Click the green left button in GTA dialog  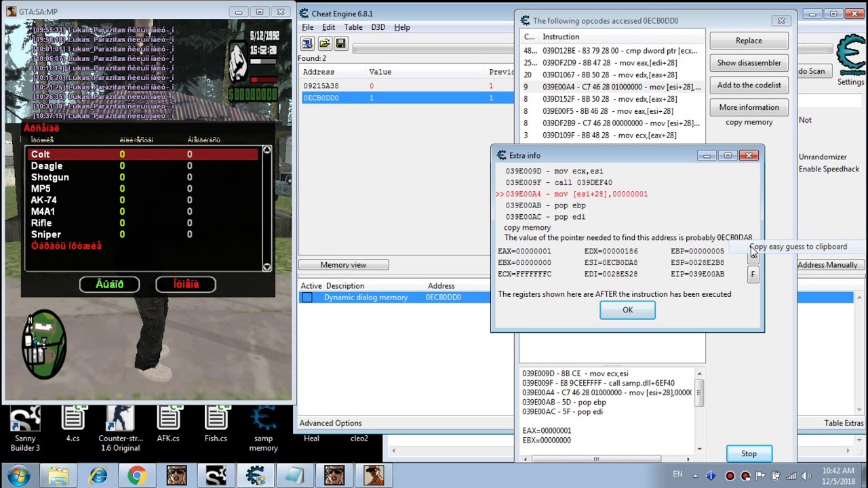click(109, 285)
